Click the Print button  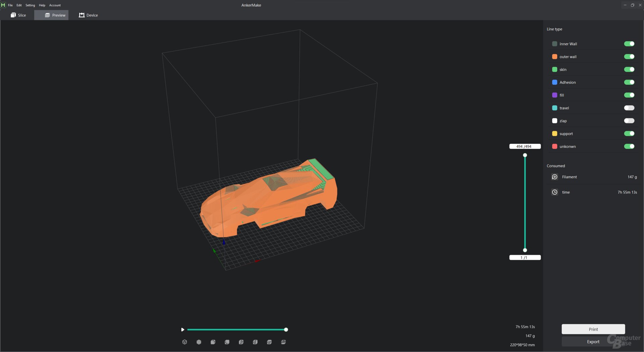(593, 329)
